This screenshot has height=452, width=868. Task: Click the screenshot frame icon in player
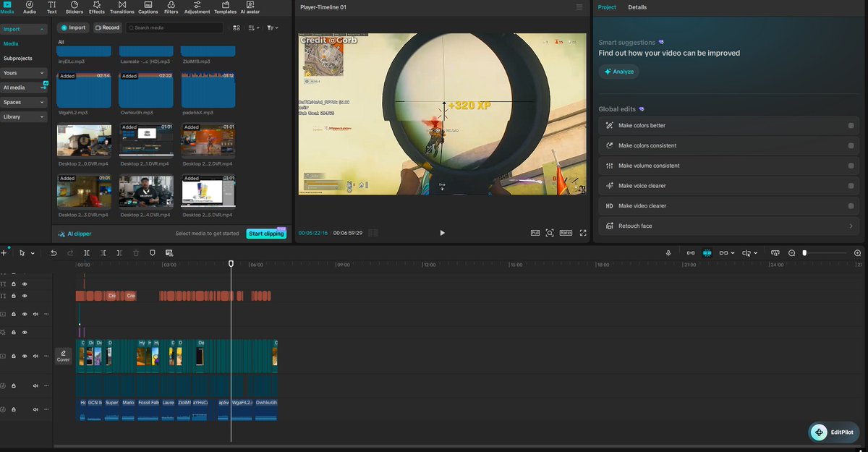coord(550,233)
